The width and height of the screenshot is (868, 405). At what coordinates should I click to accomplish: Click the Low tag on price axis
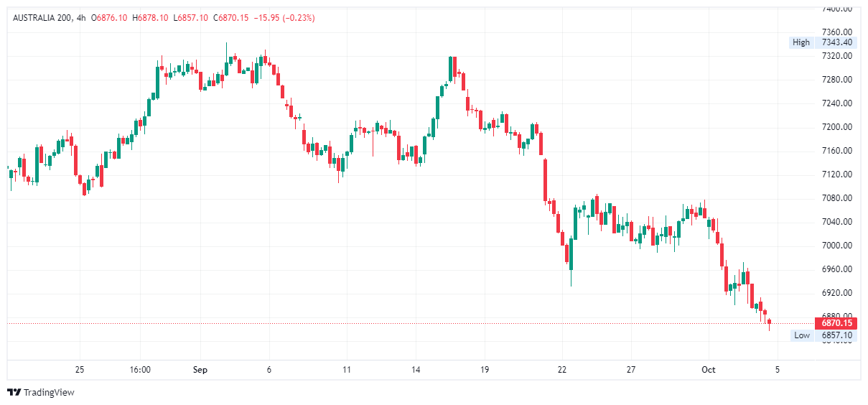pyautogui.click(x=802, y=335)
